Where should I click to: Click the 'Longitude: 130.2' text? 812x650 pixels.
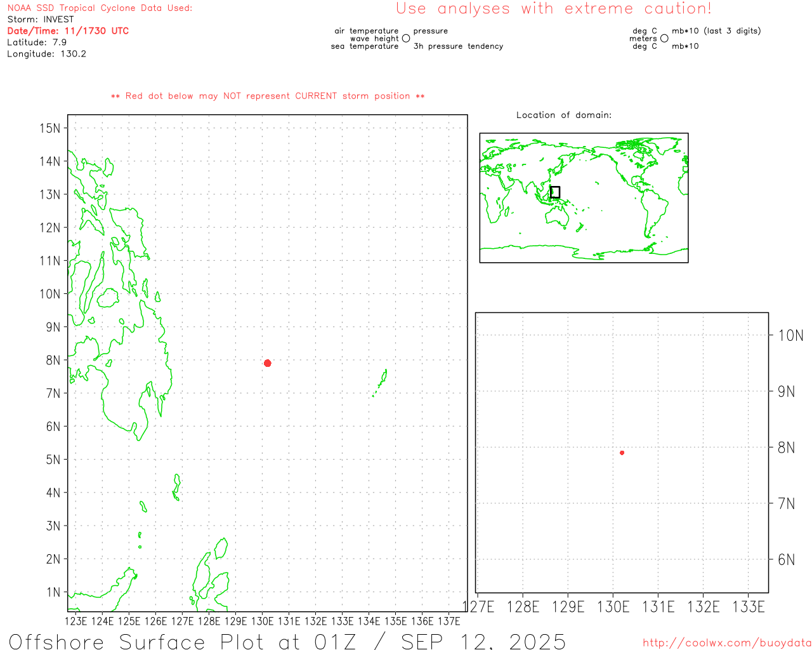[x=47, y=54]
